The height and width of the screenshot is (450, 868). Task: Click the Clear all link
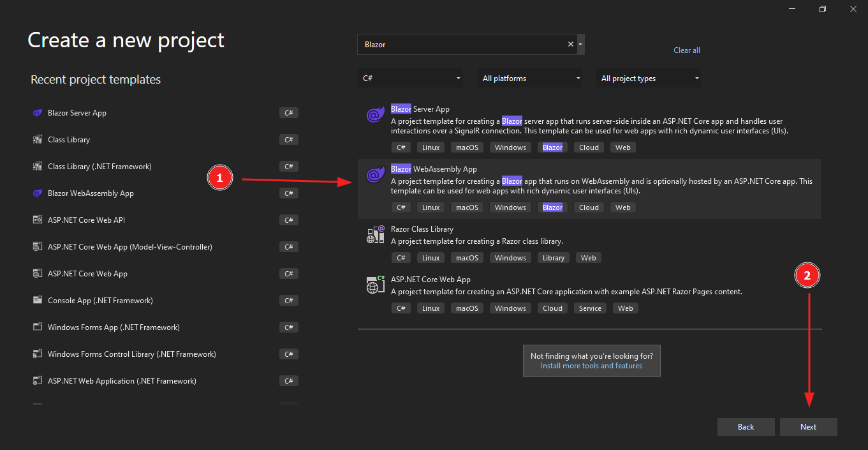(687, 50)
